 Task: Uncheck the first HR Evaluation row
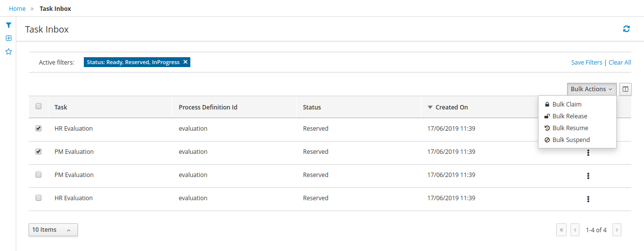38,128
